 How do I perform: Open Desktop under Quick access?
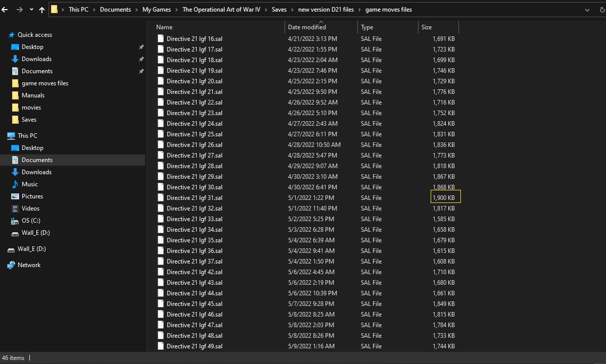[x=32, y=47]
